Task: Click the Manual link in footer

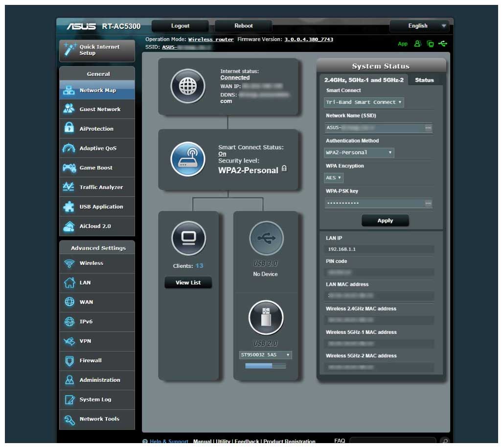Action: [x=202, y=442]
